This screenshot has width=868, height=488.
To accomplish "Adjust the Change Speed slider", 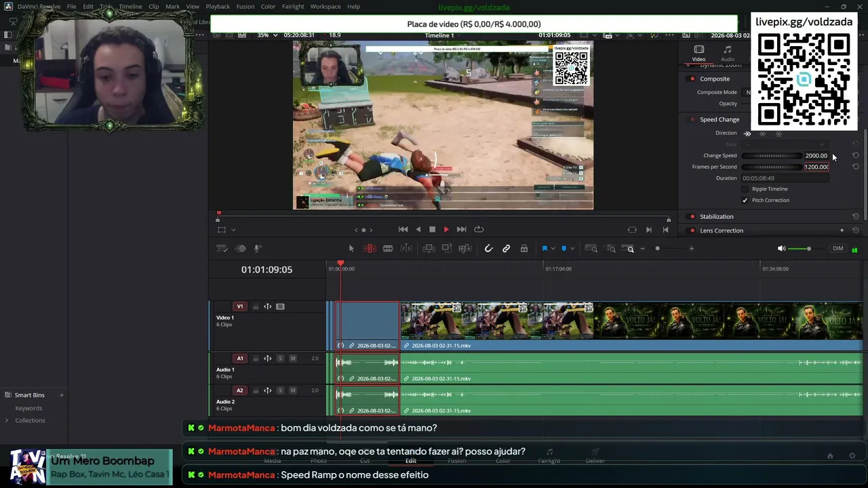I will (x=772, y=156).
